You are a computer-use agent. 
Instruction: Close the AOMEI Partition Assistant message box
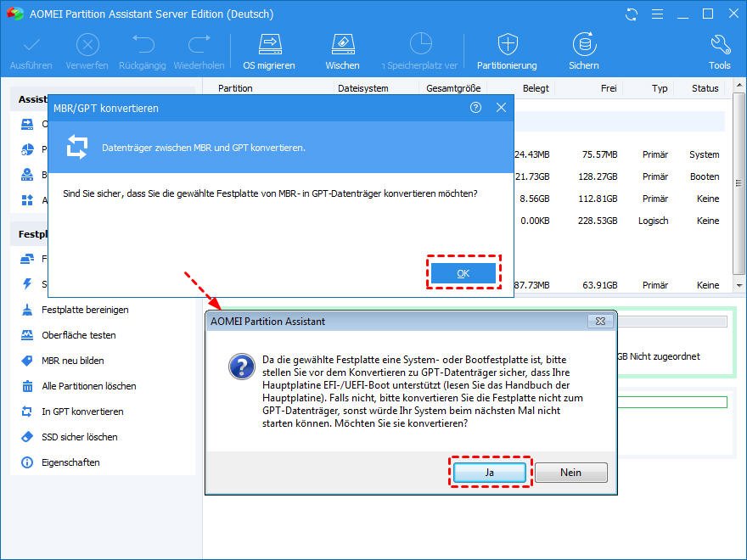(x=600, y=322)
